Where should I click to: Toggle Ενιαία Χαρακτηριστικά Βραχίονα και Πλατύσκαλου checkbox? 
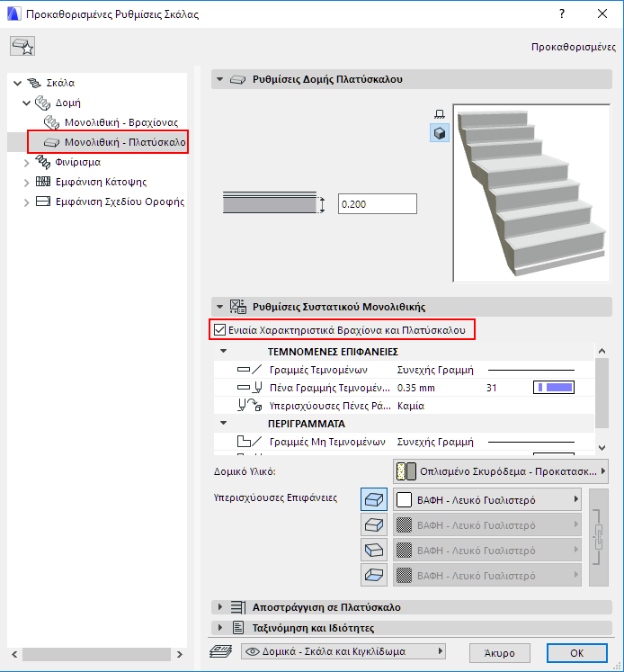point(219,330)
